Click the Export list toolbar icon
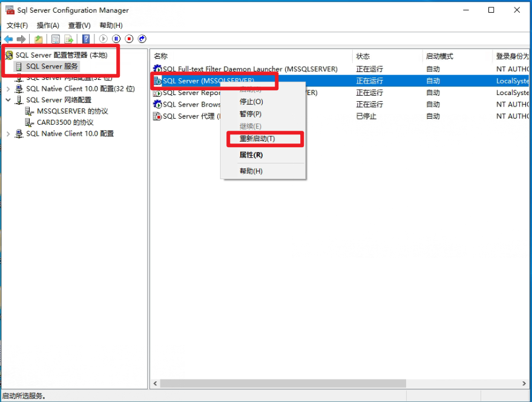Image resolution: width=532 pixels, height=402 pixels. (x=69, y=39)
